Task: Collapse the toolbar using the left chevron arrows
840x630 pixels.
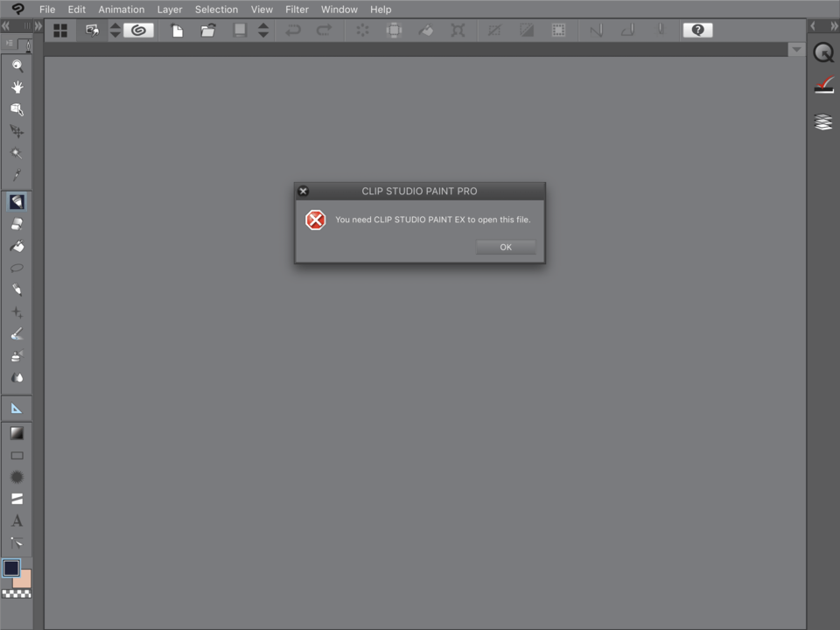Action: [7, 26]
